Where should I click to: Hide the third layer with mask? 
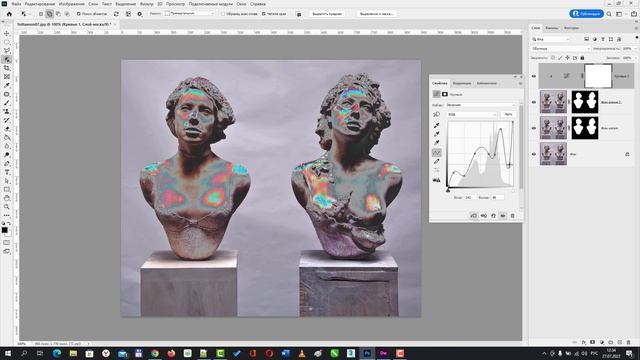(x=534, y=128)
